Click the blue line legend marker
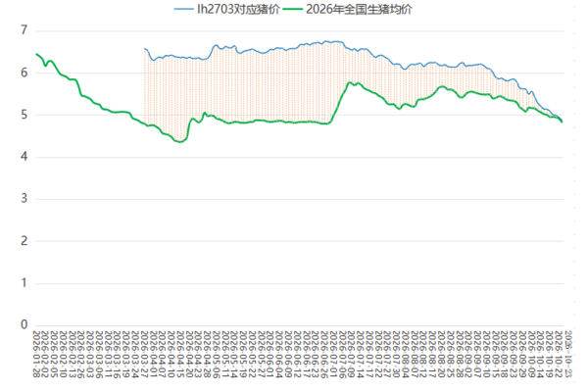Viewport: 588px width, 392px height. pos(184,10)
